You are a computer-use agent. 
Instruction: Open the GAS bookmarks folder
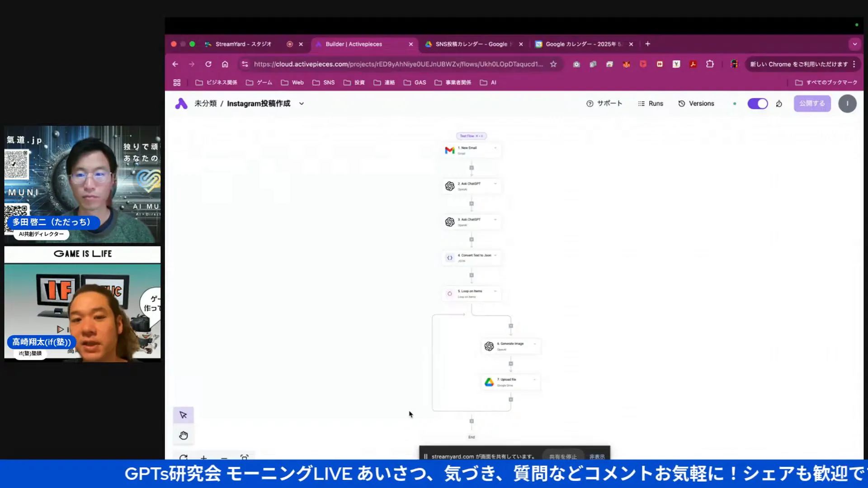pyautogui.click(x=415, y=83)
